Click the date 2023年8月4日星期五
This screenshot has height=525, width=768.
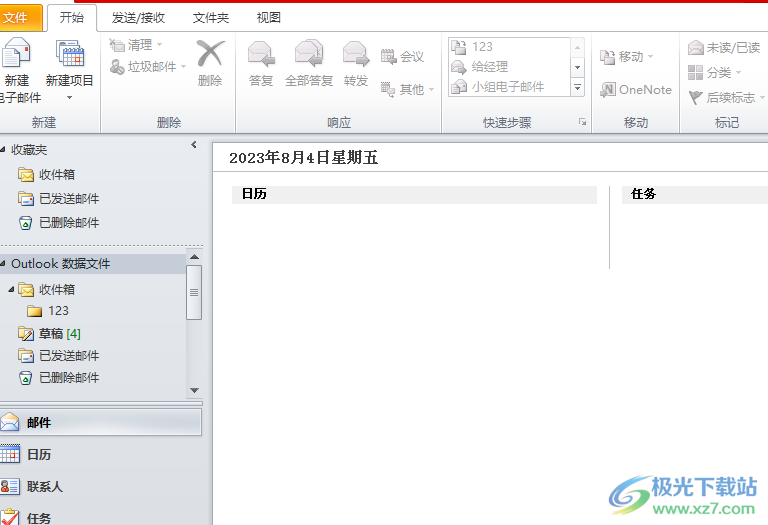[304, 158]
